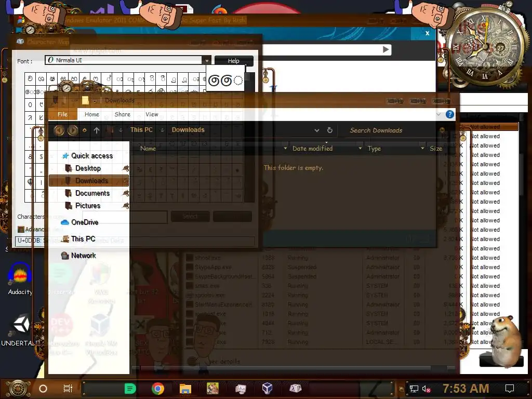Open the notification center icon
This screenshot has width=532, height=399.
510,389
